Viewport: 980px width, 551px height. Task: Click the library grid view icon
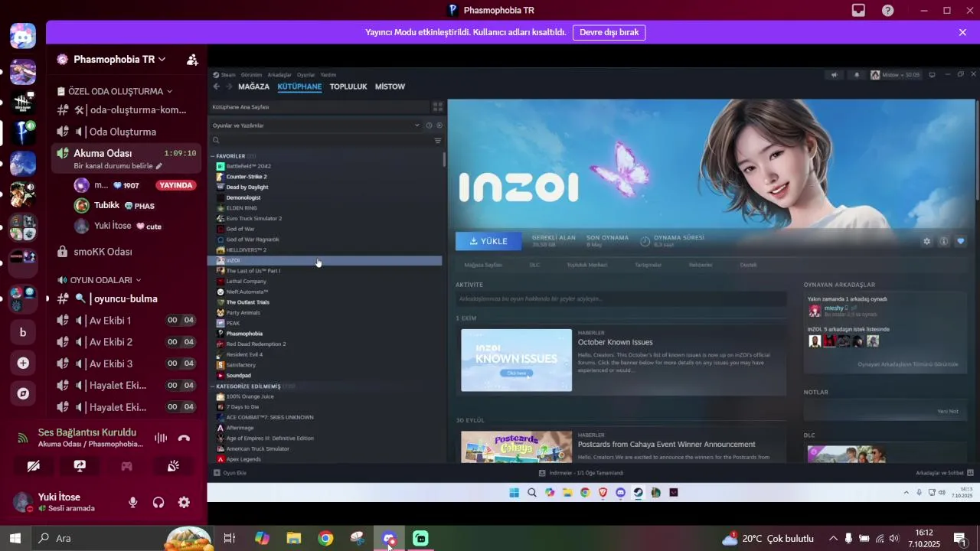coord(438,106)
